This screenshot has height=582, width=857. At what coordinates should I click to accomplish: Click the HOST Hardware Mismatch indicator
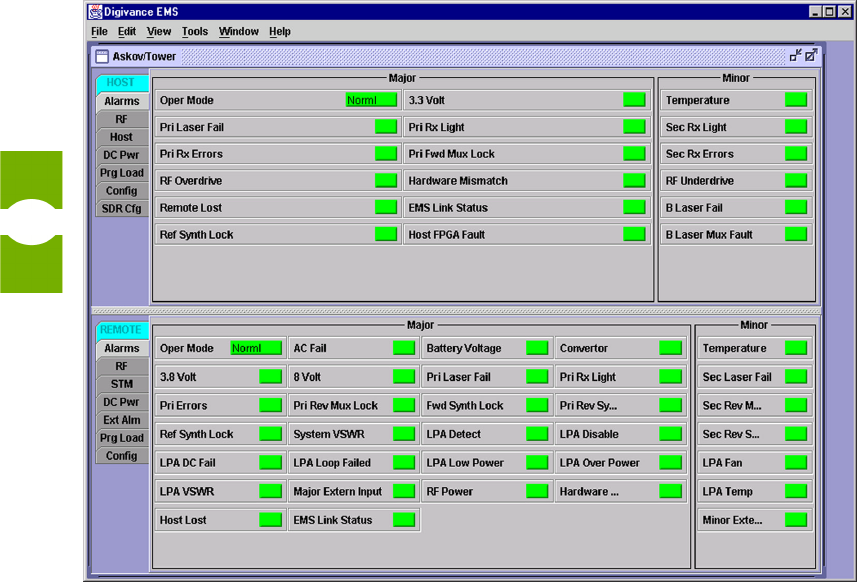pos(635,180)
